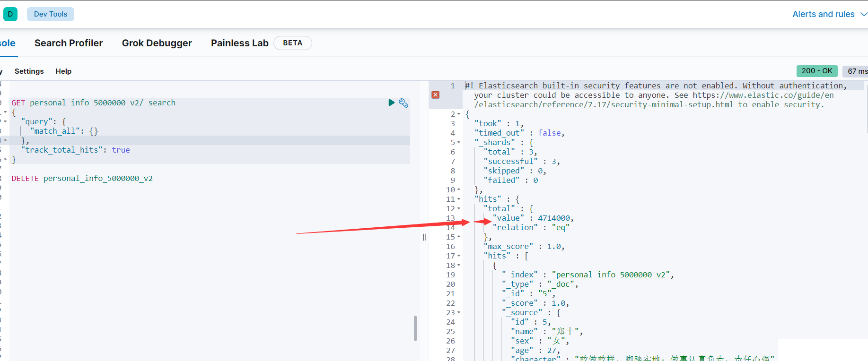Screen dimensions: 868x361
Task: Open the console Help link
Action: pyautogui.click(x=63, y=71)
